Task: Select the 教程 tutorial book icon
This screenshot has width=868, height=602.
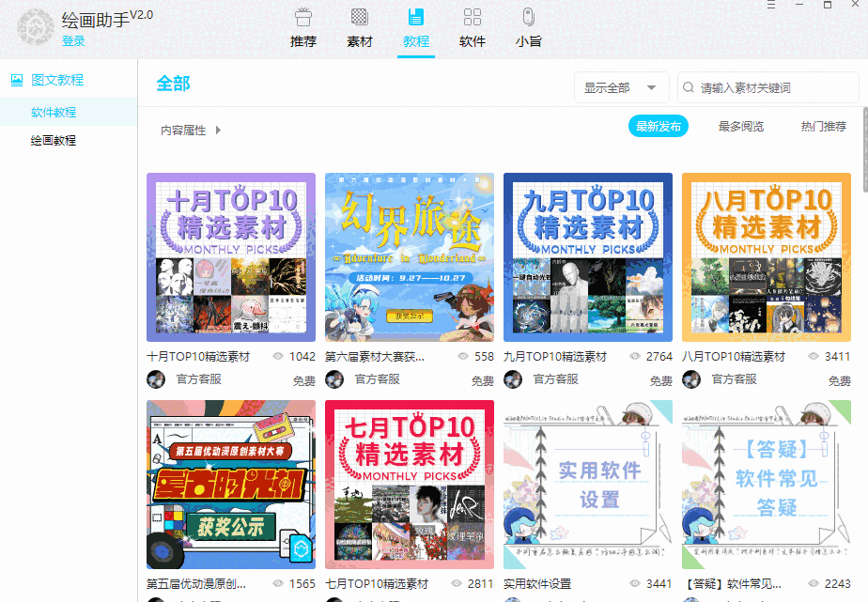Action: pyautogui.click(x=416, y=17)
